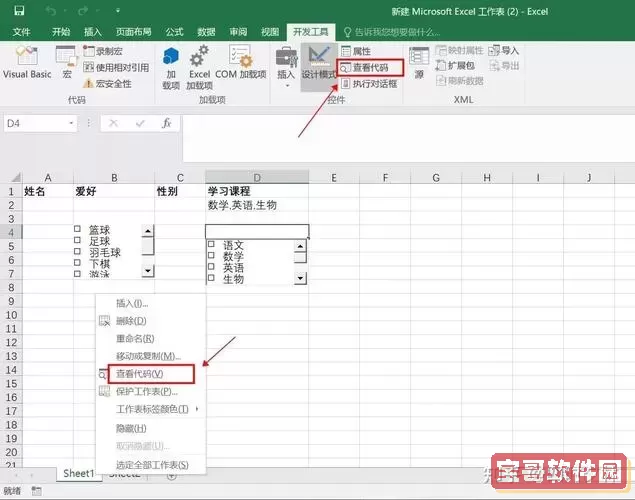This screenshot has width=635, height=500.
Task: Click the formula bar Cancel X button
Action: [x=113, y=123]
